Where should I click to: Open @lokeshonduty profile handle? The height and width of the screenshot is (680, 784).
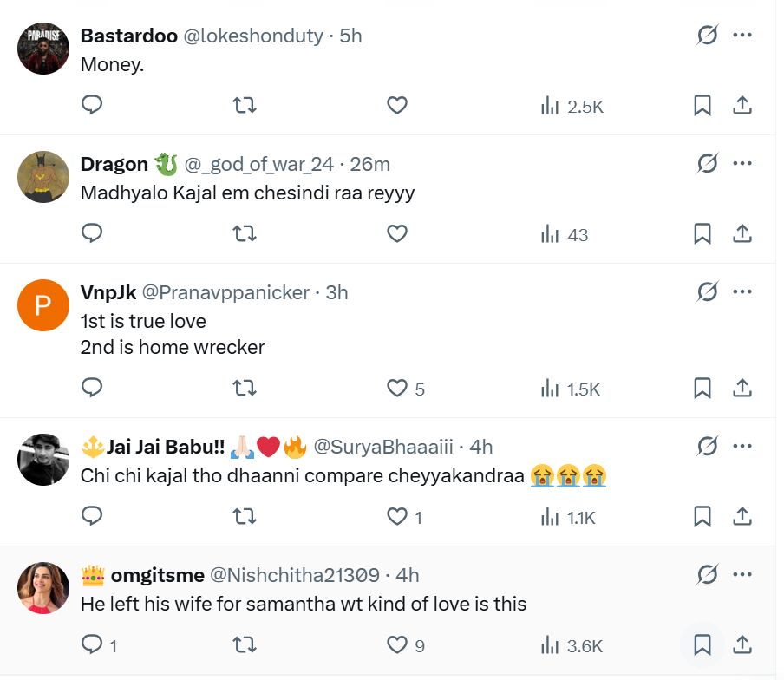[x=251, y=36]
